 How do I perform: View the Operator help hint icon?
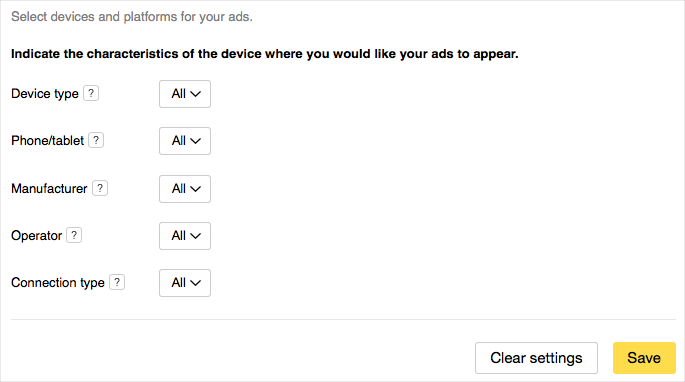pos(74,235)
